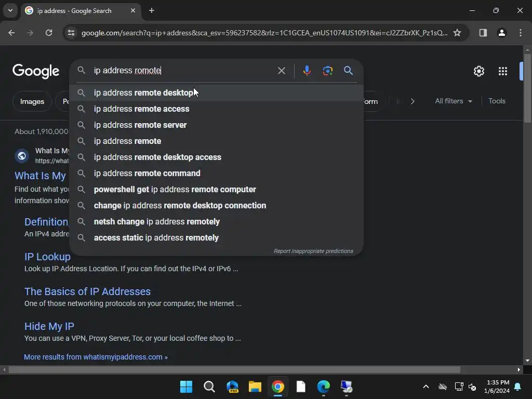View site information icon in address bar
Screen dimensions: 532x399
71,33
